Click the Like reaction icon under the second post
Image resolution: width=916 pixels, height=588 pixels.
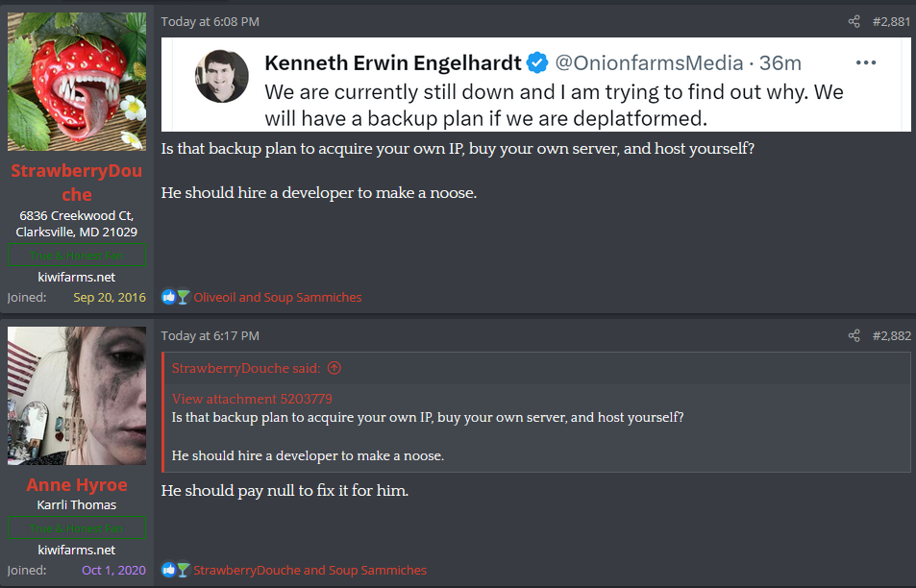168,571
